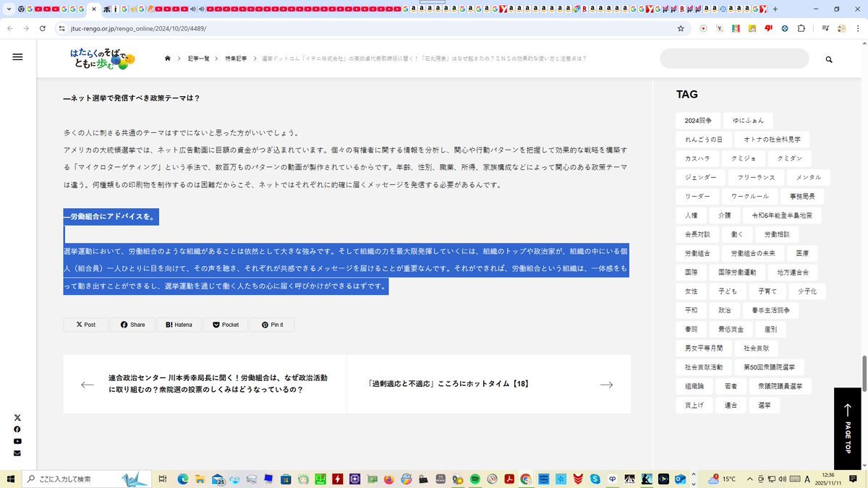Image resolution: width=868 pixels, height=488 pixels.
Task: Select the 国際労働運動 tag
Action: pos(736,272)
